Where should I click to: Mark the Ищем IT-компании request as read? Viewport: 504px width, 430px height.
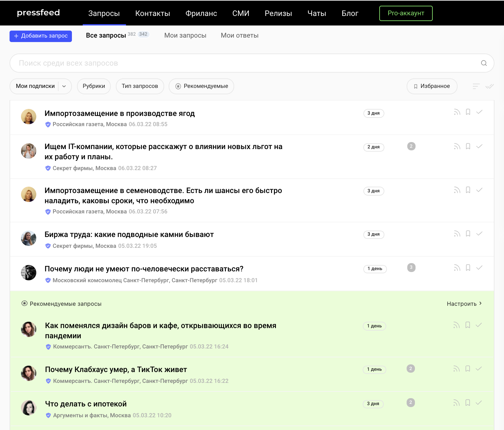(x=479, y=146)
